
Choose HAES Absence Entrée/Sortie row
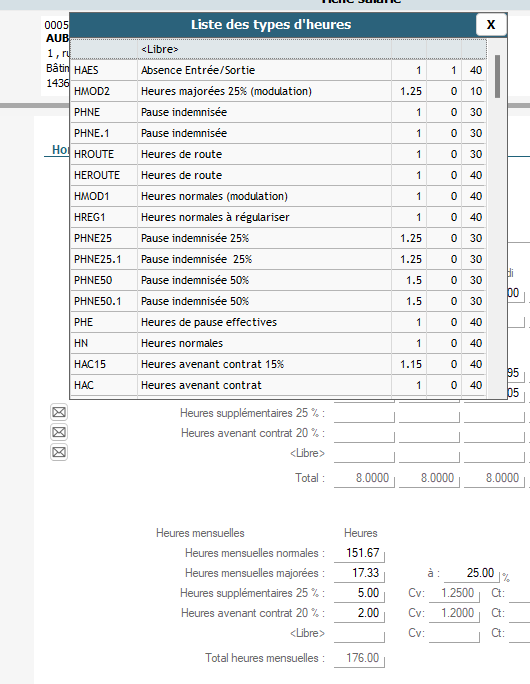[x=278, y=70]
